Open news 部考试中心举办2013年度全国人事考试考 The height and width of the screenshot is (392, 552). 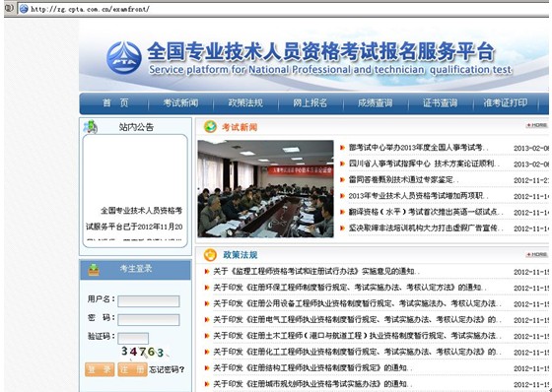click(x=419, y=148)
